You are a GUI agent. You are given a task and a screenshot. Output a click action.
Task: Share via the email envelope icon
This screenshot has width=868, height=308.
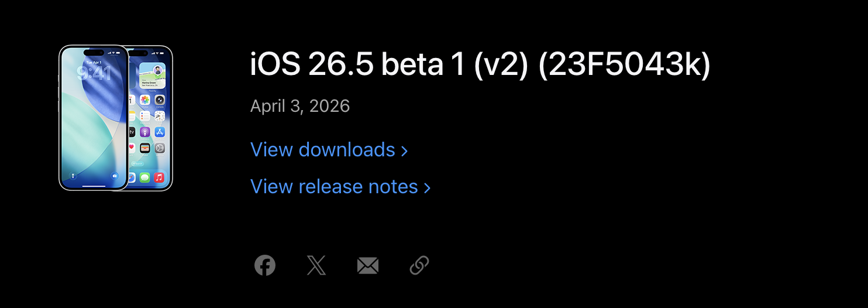(x=368, y=266)
